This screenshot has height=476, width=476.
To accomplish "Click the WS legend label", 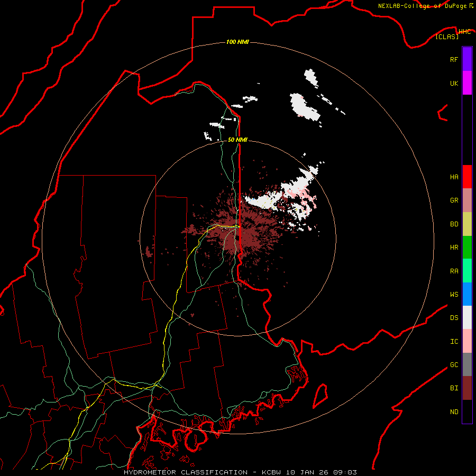I will pos(454,294).
